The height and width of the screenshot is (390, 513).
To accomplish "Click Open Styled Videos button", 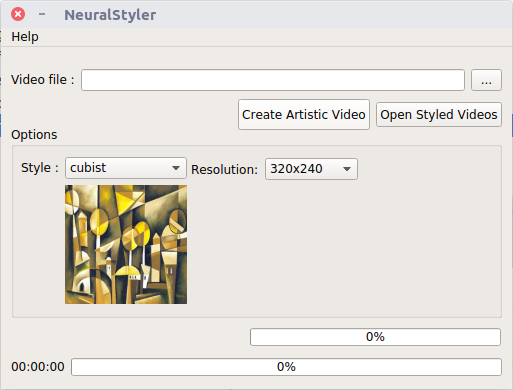I will pyautogui.click(x=439, y=114).
